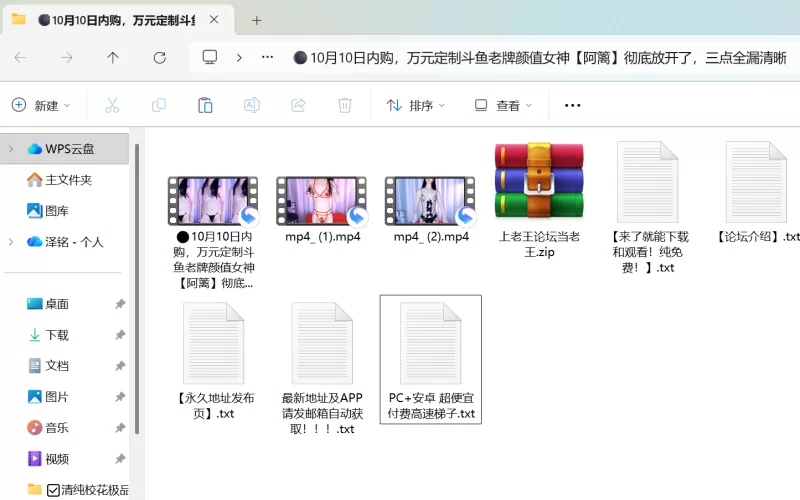
Task: Click the Paste clipboard icon
Action: 205,105
